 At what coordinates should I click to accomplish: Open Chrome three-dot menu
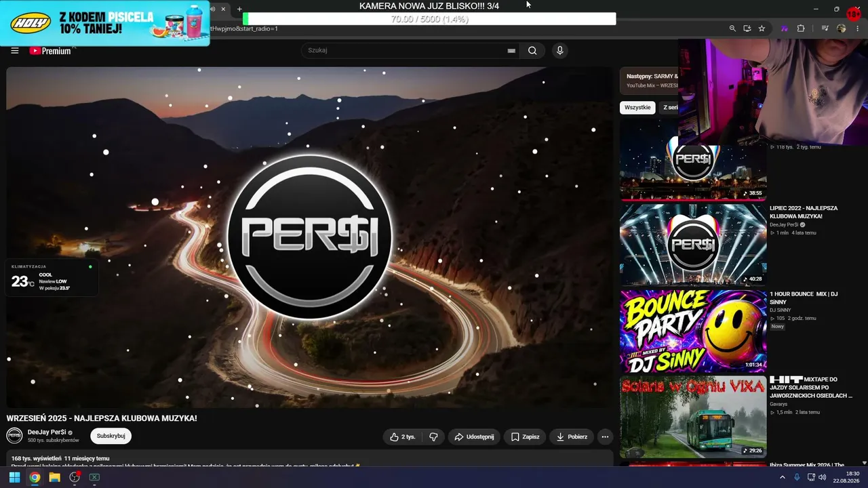(857, 28)
